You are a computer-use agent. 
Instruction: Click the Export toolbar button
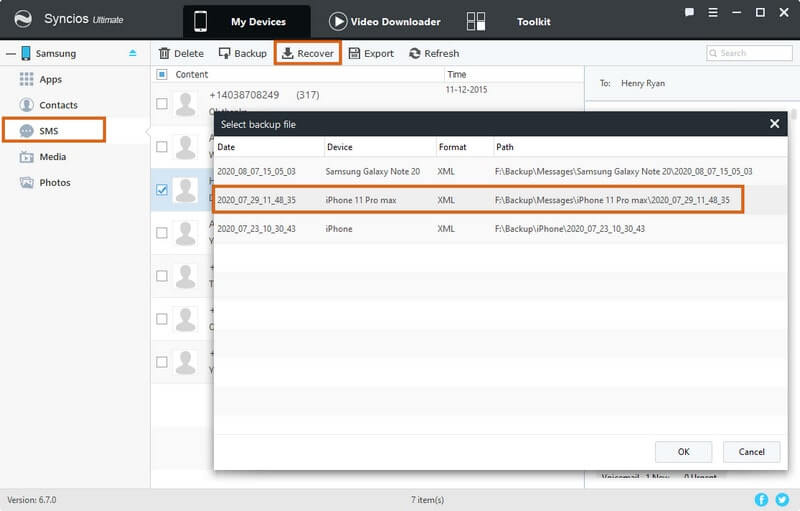click(371, 54)
